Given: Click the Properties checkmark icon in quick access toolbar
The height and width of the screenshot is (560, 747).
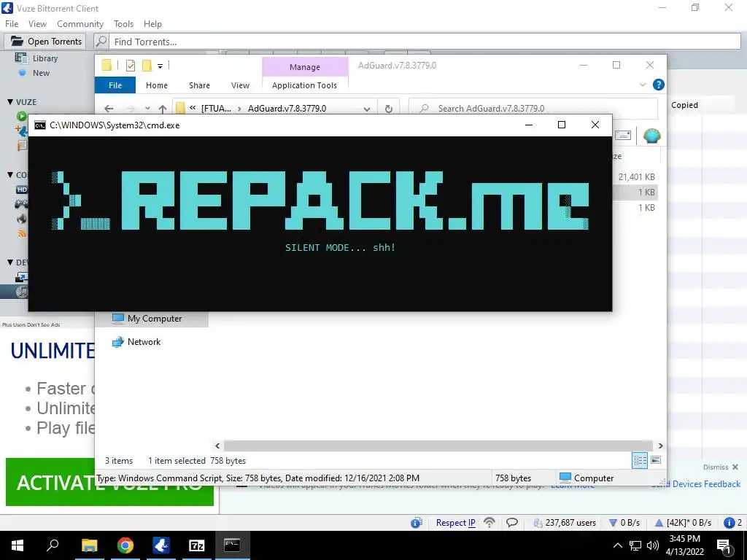Looking at the screenshot, I should pos(130,66).
